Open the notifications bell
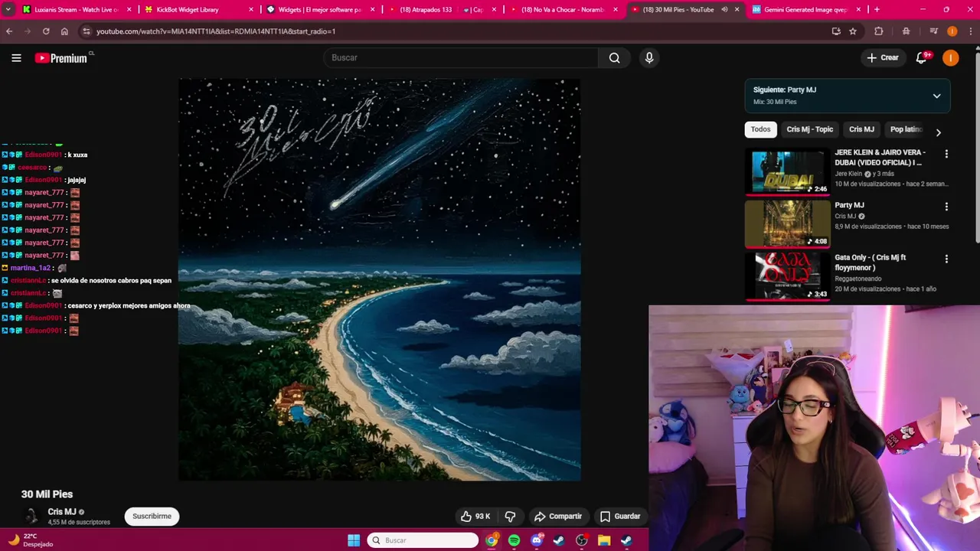This screenshot has width=980, height=551. (922, 57)
